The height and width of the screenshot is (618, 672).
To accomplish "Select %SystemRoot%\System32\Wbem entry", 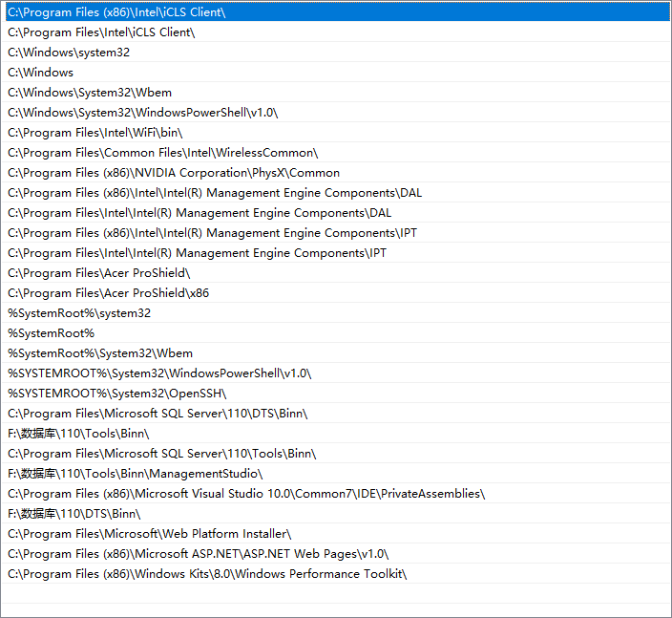I will pyautogui.click(x=336, y=353).
